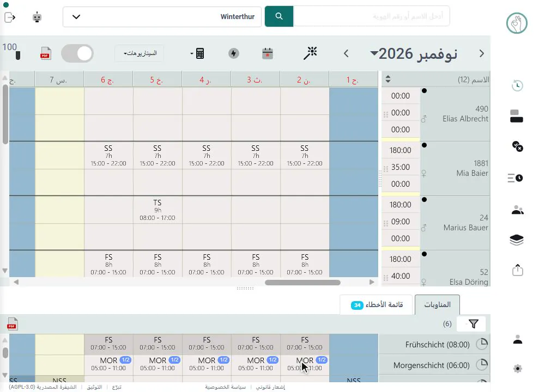Open the source code AGPL-3.0 link
Image resolution: width=545 pixels, height=392 pixels.
(43, 387)
